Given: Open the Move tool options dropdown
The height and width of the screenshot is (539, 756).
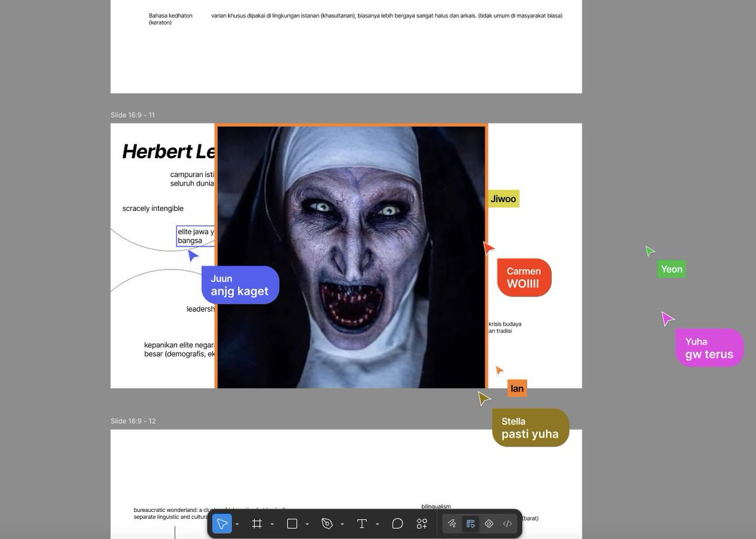Looking at the screenshot, I should point(238,524).
